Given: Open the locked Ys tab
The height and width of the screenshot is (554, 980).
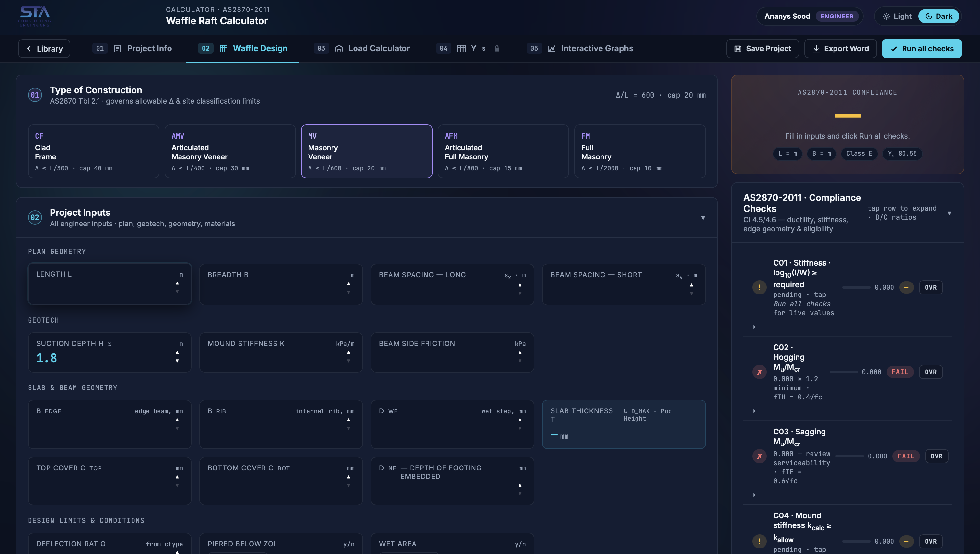Looking at the screenshot, I should click(x=468, y=49).
